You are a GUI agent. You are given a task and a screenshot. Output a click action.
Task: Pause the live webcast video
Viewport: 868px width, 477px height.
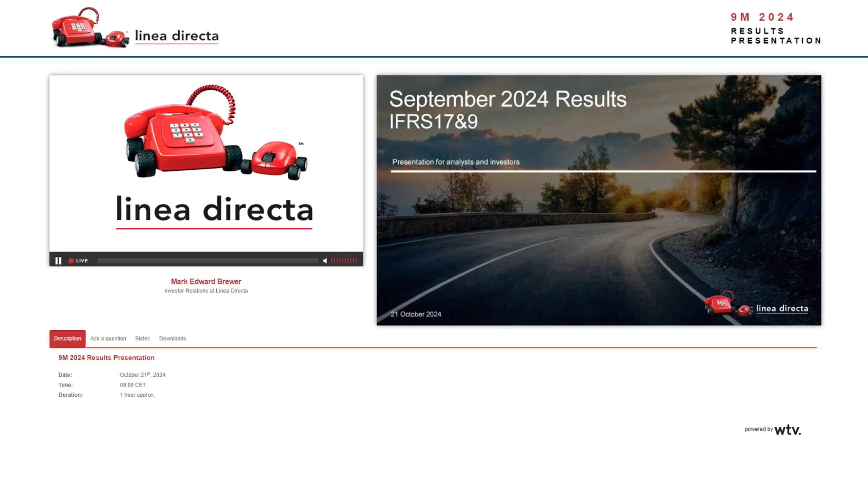[x=58, y=260]
